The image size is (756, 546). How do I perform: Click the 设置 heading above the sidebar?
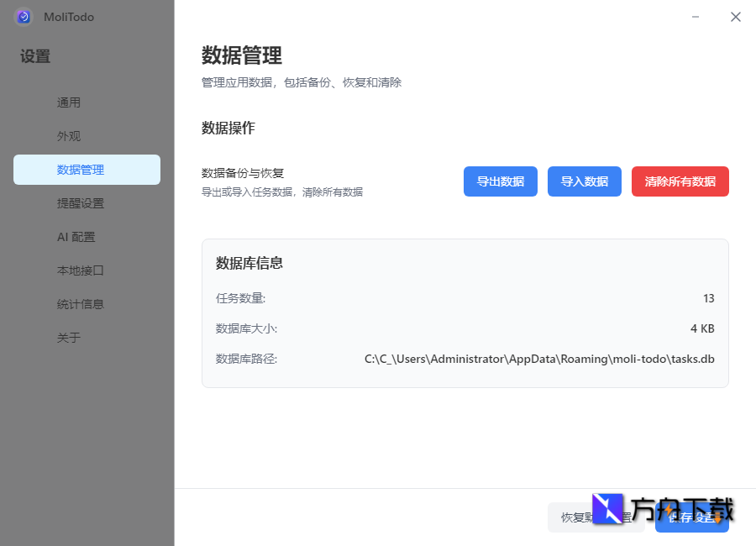coord(34,56)
